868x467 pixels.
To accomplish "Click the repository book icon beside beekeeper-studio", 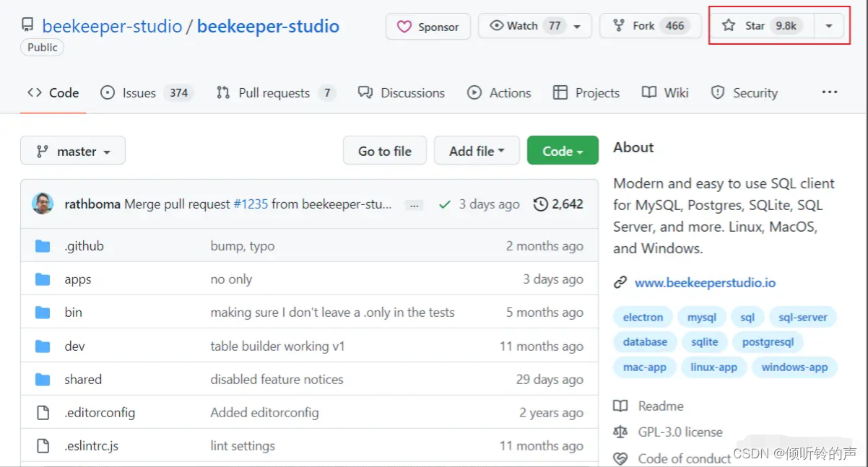I will (x=27, y=25).
